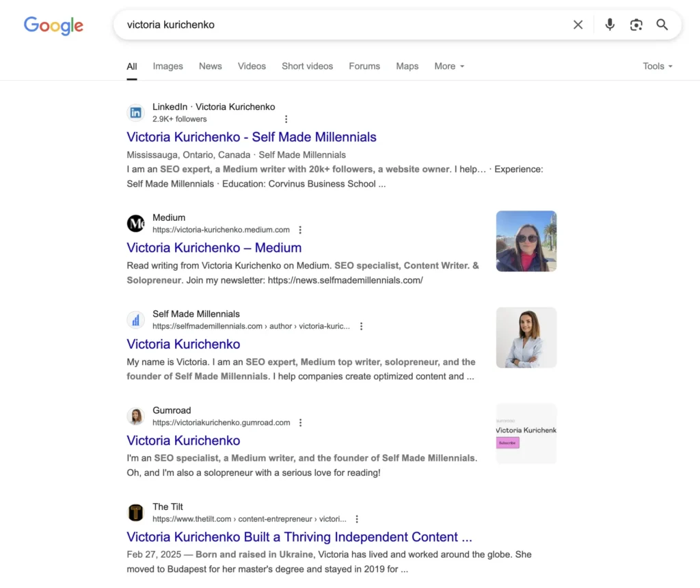Click the Medium logo next to the Medium result

point(135,223)
